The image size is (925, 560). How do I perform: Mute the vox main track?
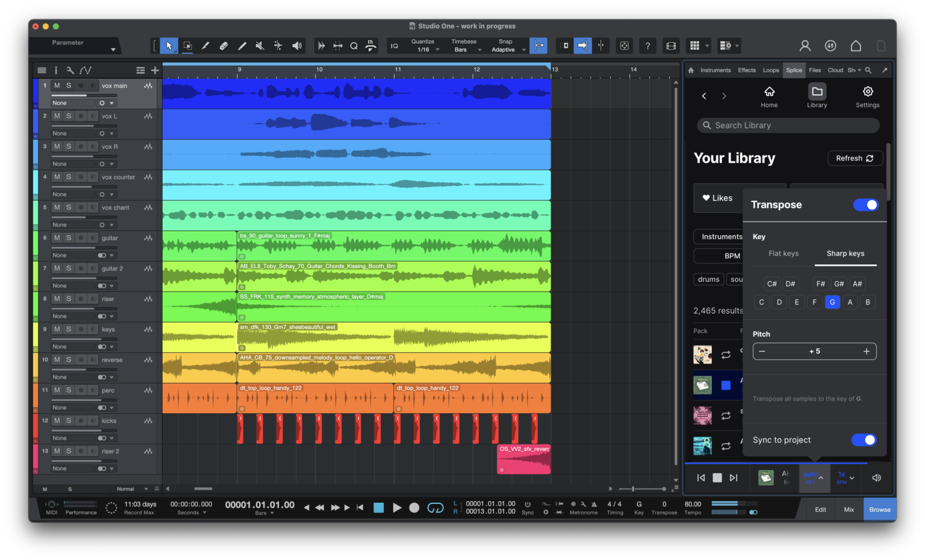tap(56, 85)
